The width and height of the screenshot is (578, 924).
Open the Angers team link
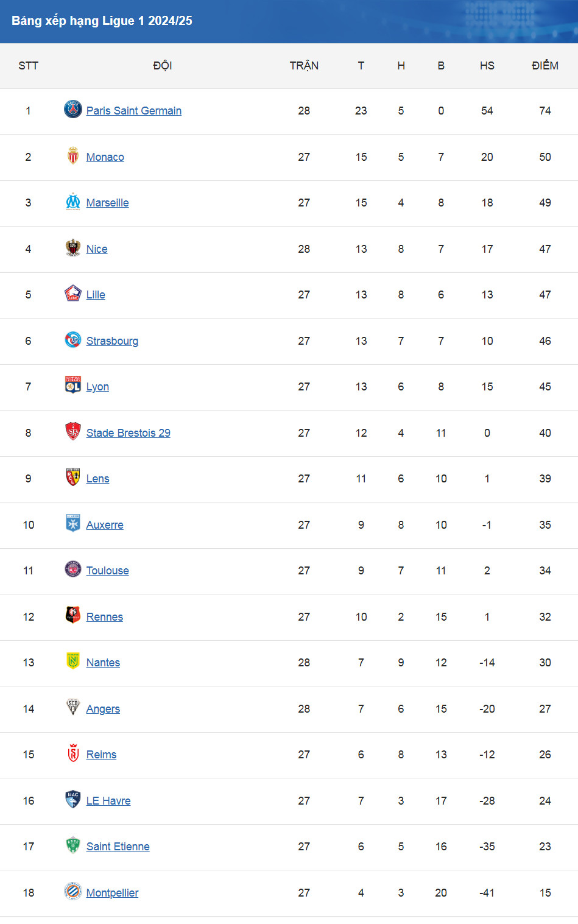(x=103, y=709)
